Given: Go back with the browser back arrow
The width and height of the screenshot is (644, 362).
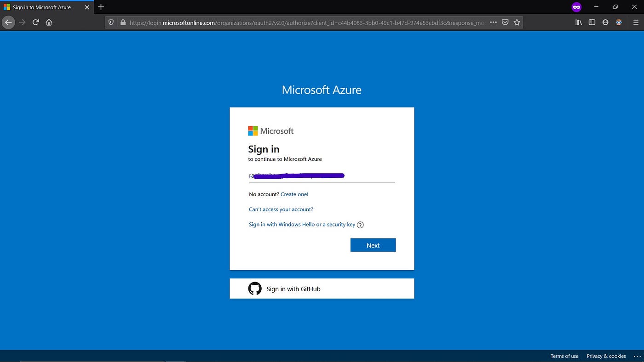Looking at the screenshot, I should click(x=8, y=22).
